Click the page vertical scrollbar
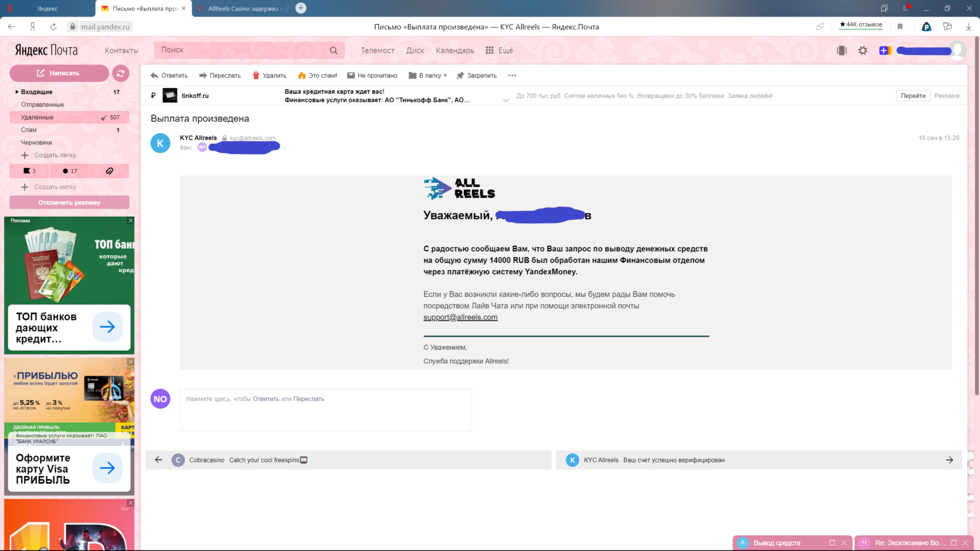The height and width of the screenshot is (551, 980). click(x=977, y=215)
